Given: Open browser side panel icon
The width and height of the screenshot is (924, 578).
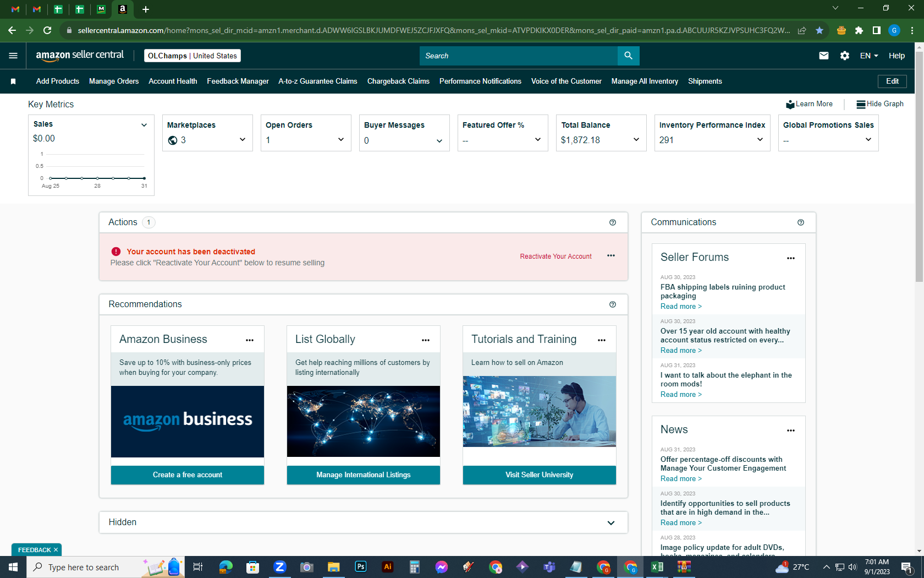Looking at the screenshot, I should pos(877,30).
